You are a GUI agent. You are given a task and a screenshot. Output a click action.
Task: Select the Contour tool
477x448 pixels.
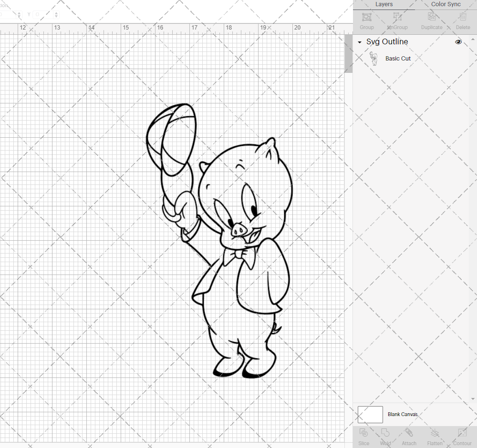click(x=461, y=435)
